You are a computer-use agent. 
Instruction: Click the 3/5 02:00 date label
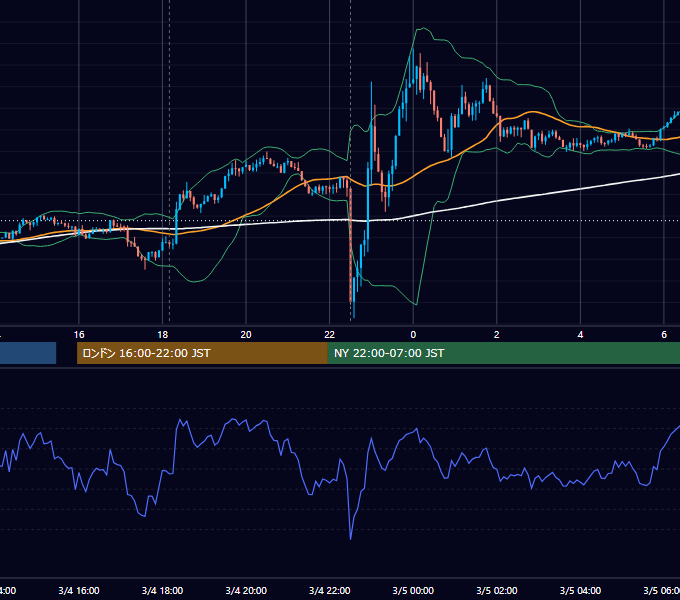coord(497,590)
